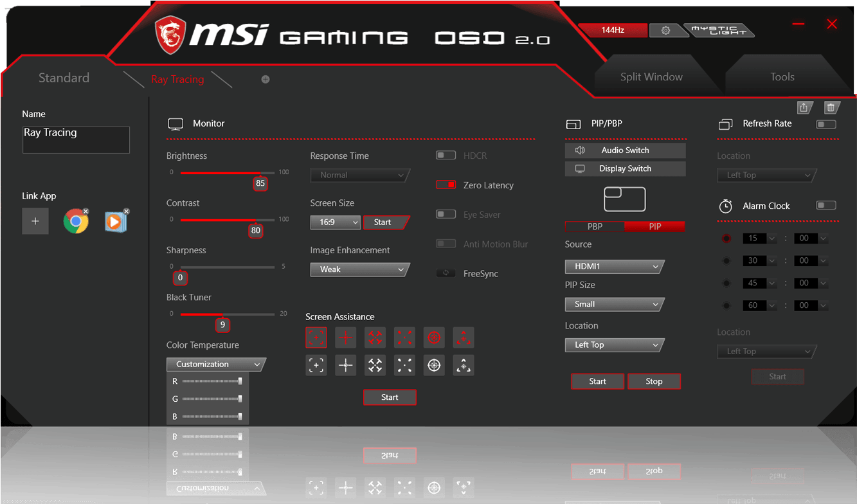Screen dimensions: 857x504
Task: Delete profile with trash icon
Action: (x=831, y=108)
